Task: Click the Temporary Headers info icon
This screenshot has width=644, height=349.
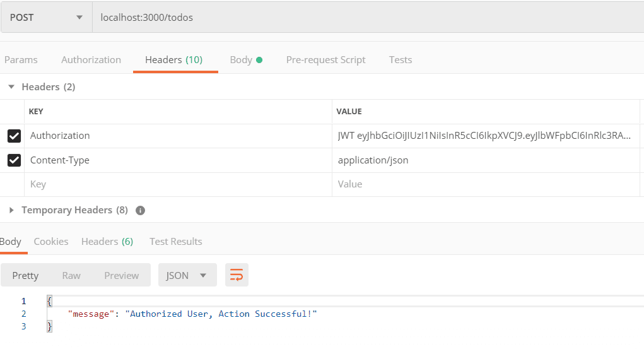Action: pos(141,210)
